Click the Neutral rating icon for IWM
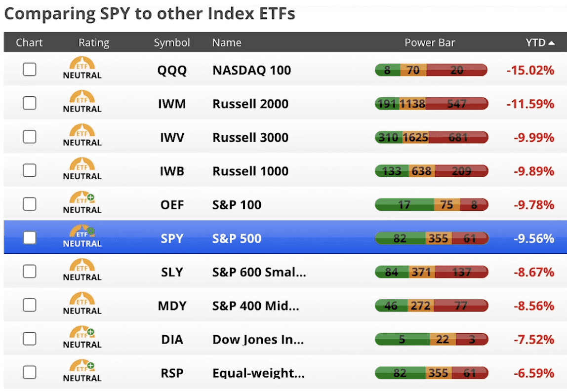This screenshot has height=392, width=567. pos(82,101)
